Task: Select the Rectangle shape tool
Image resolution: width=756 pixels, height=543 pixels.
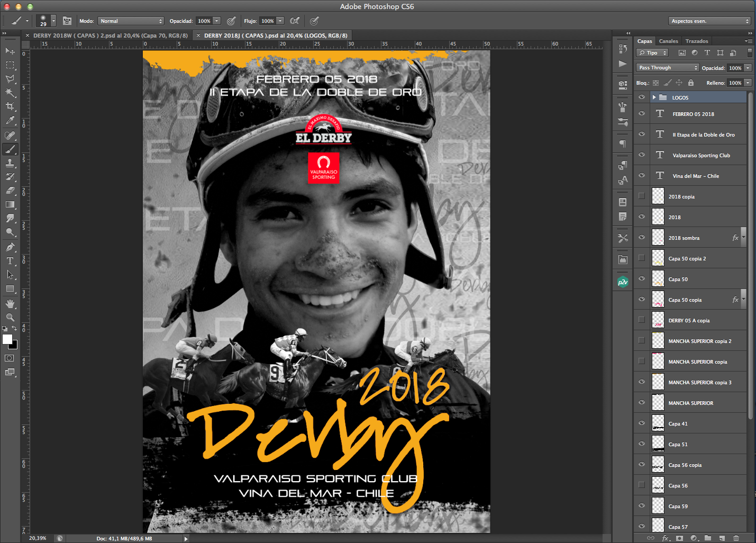Action: coord(10,289)
